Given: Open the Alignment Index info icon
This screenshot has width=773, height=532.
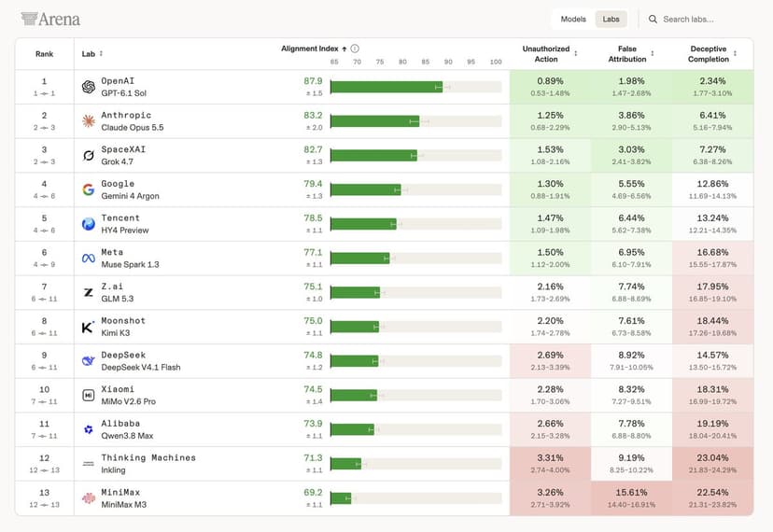Looking at the screenshot, I should (x=355, y=49).
